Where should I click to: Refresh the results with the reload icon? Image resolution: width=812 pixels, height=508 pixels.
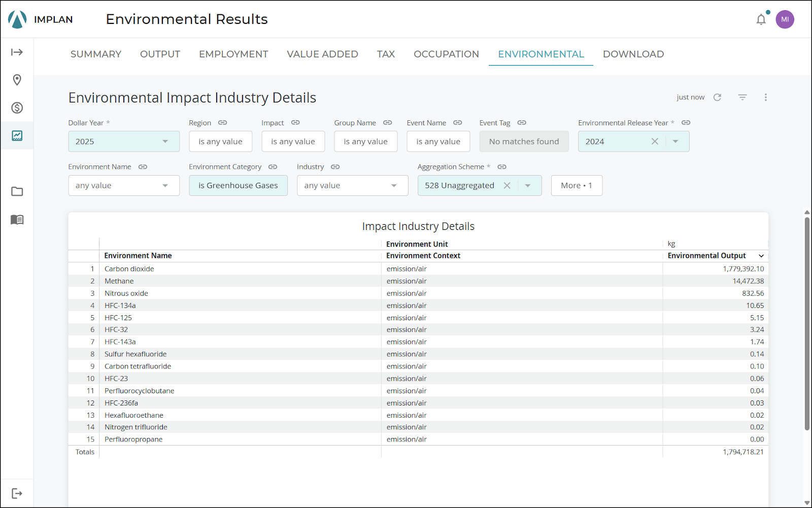pyautogui.click(x=717, y=97)
